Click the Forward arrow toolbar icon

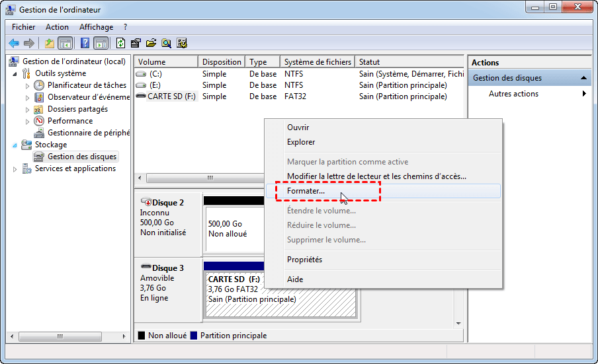(x=29, y=44)
